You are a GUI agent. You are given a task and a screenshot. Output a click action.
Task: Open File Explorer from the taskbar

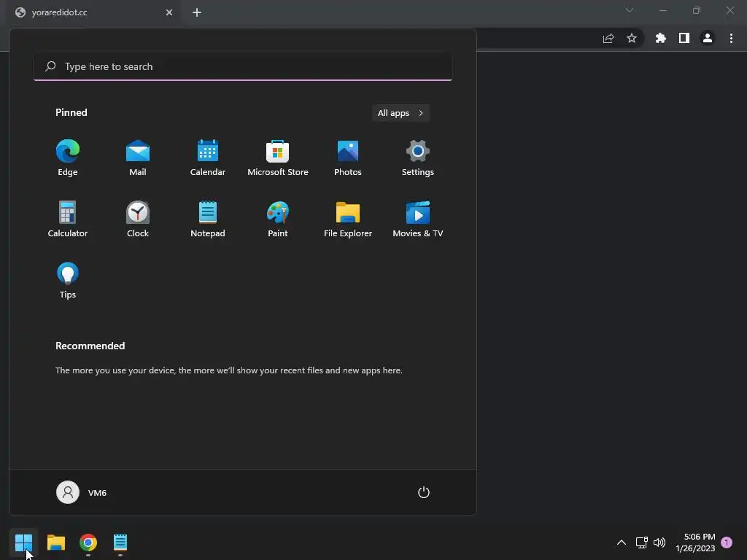tap(55, 542)
